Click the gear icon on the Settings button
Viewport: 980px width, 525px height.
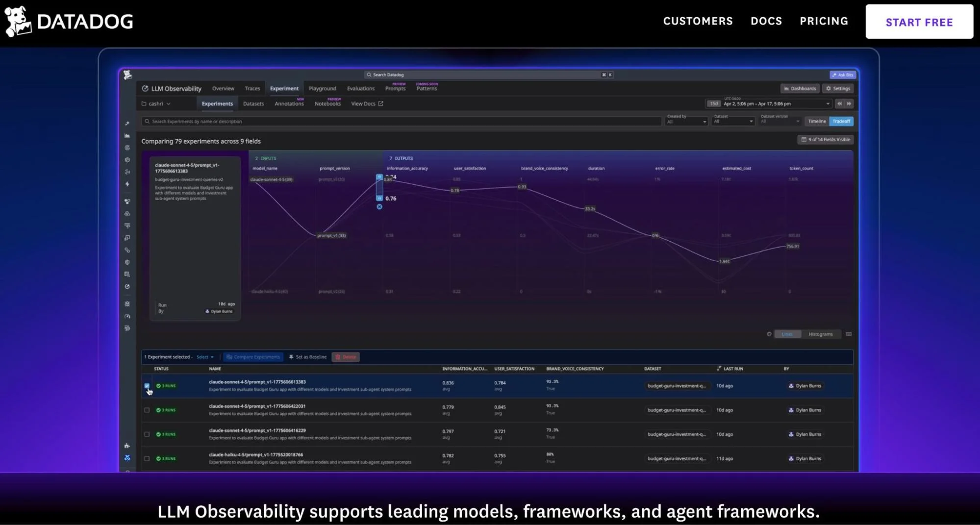coord(829,89)
